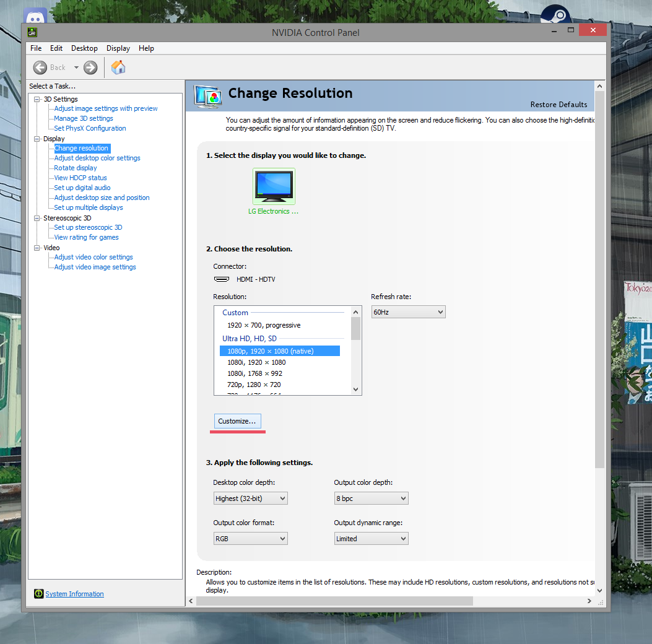Click the 3D Settings category label
652x644 pixels.
tap(61, 99)
